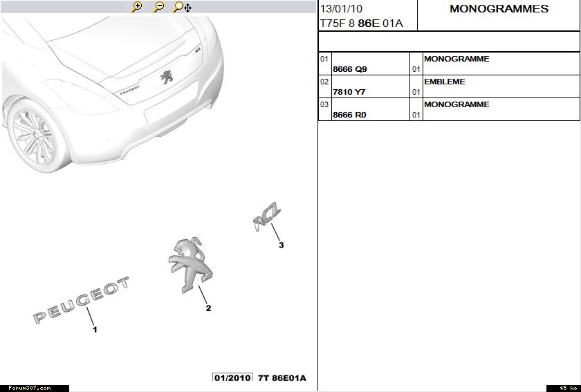Click the RCZ monogram part in the diagram
This screenshot has height=392, width=581.
[x=267, y=218]
